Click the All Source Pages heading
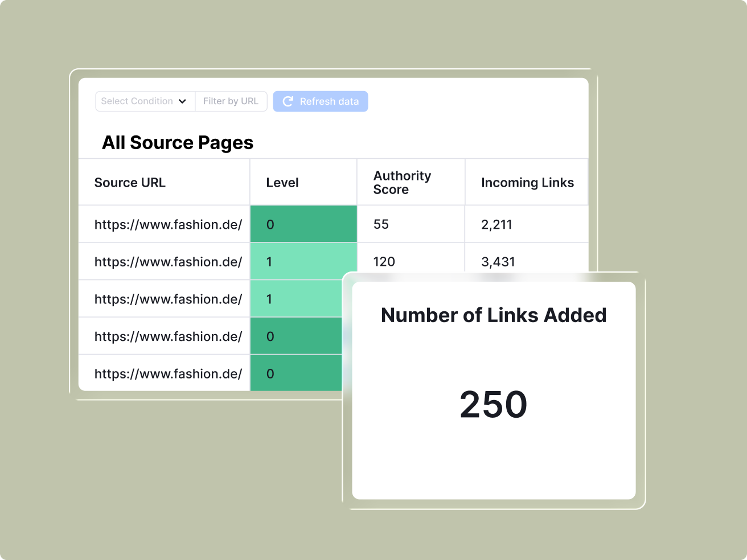The image size is (747, 560). point(178,142)
